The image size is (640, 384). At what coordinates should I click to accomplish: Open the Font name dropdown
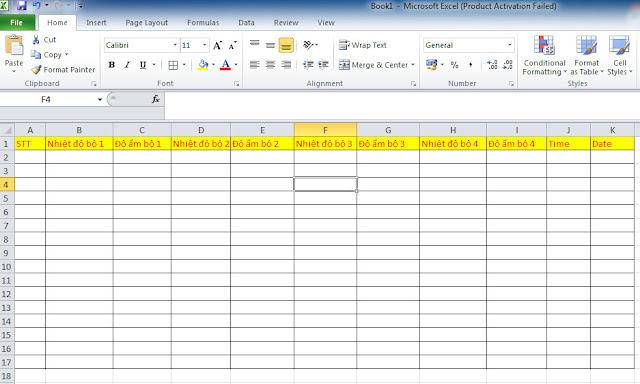coord(175,45)
